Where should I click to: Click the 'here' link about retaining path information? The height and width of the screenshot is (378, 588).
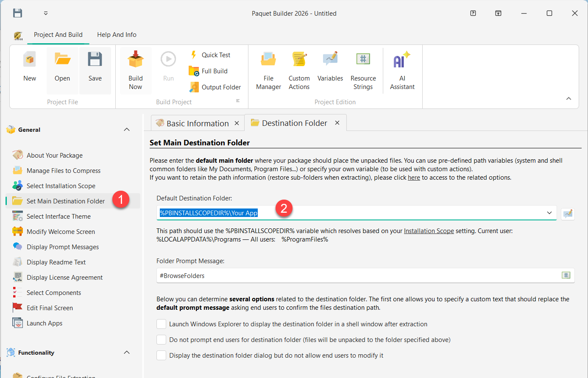click(x=414, y=178)
